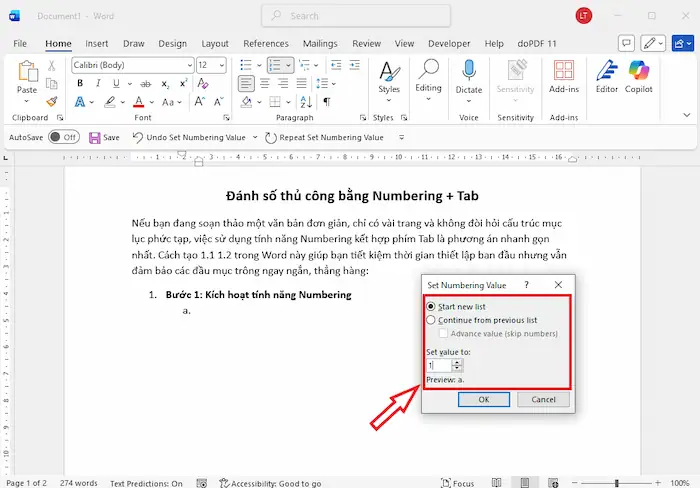This screenshot has width=700, height=488.
Task: Click the Set value to input field
Action: [439, 366]
